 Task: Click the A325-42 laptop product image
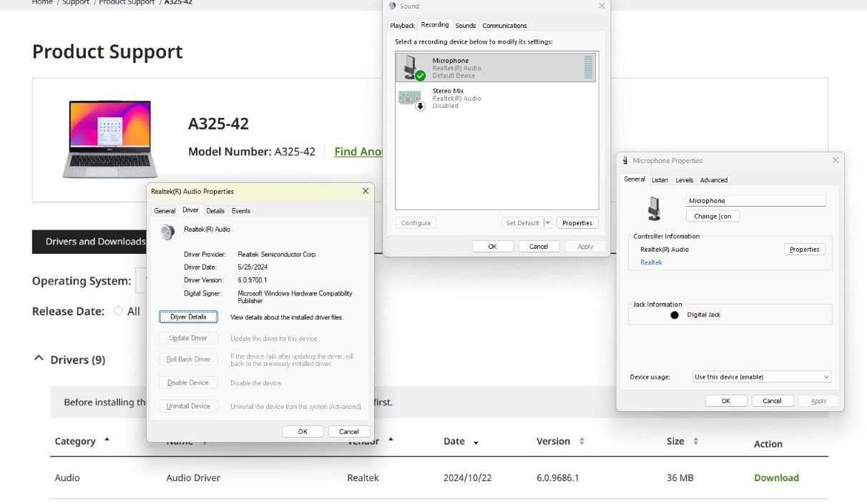109,139
